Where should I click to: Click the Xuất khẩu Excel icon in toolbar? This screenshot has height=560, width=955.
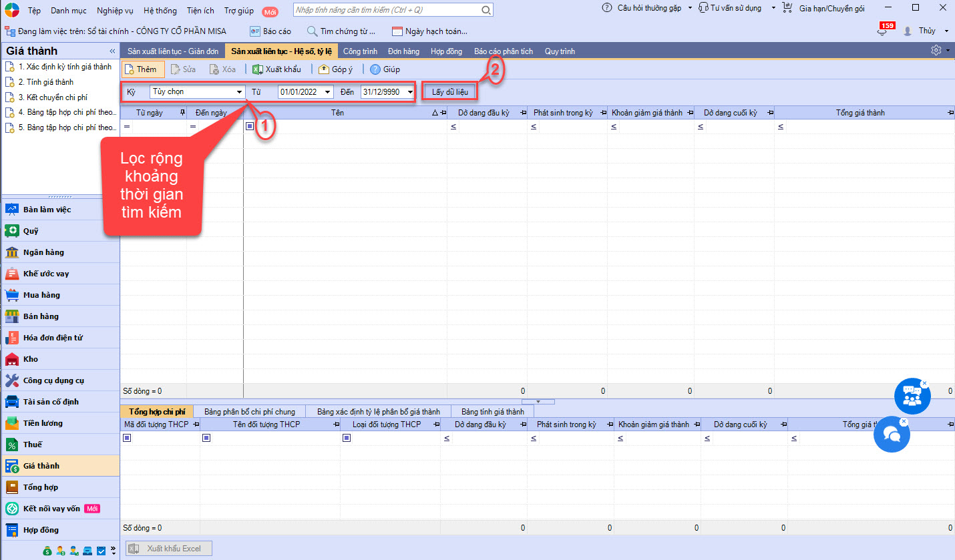[x=258, y=69]
